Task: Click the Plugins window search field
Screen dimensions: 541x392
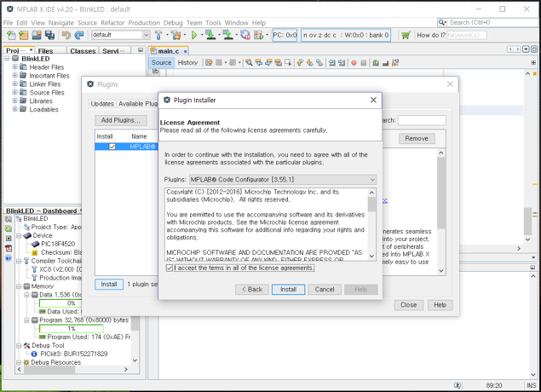Action: [422, 120]
